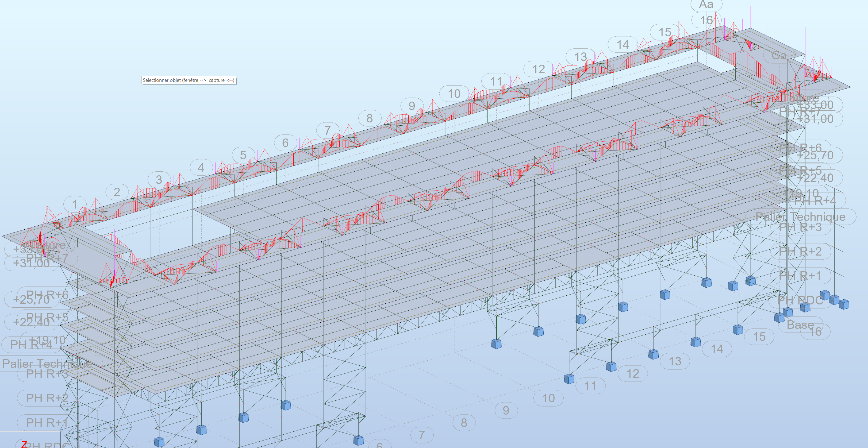Click base-level grid label 7 bubble

pyautogui.click(x=422, y=435)
